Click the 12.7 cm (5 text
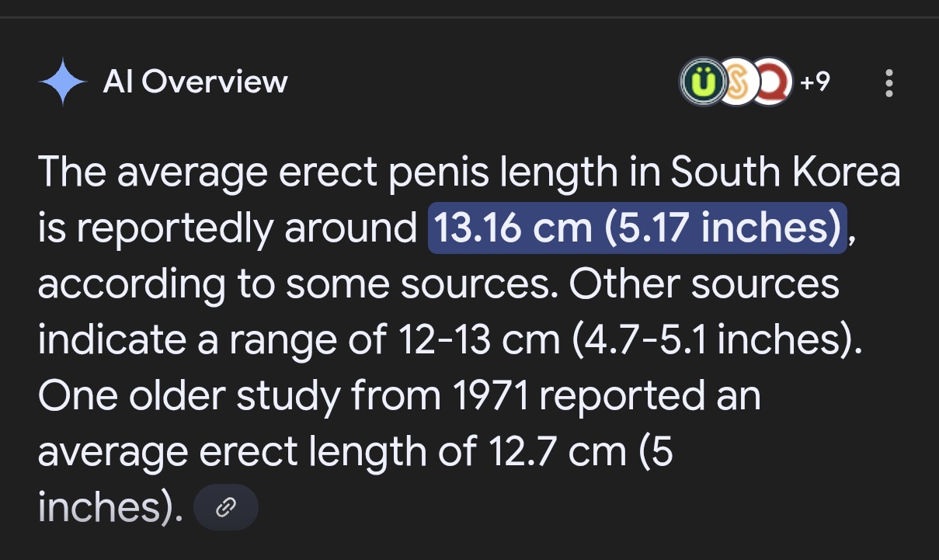 pyautogui.click(x=582, y=452)
